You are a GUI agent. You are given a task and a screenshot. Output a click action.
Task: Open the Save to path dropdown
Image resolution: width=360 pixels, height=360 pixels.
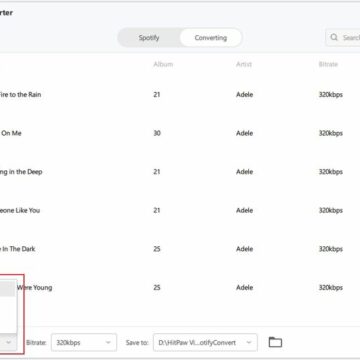click(x=205, y=342)
